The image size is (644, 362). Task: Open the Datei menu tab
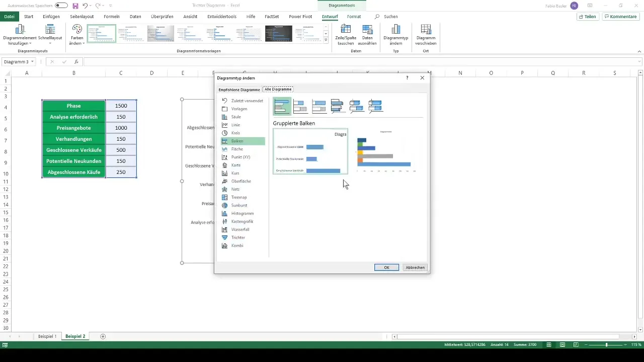pos(9,17)
